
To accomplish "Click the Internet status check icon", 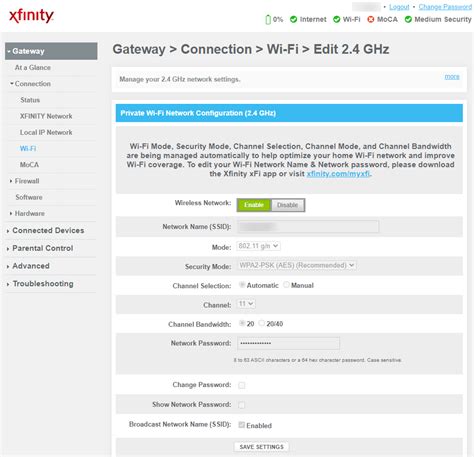I will (x=293, y=19).
